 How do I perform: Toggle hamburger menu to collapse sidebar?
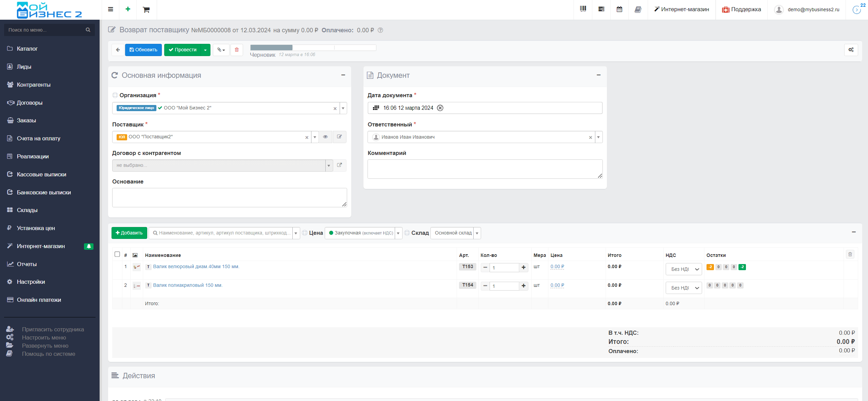[x=110, y=10]
